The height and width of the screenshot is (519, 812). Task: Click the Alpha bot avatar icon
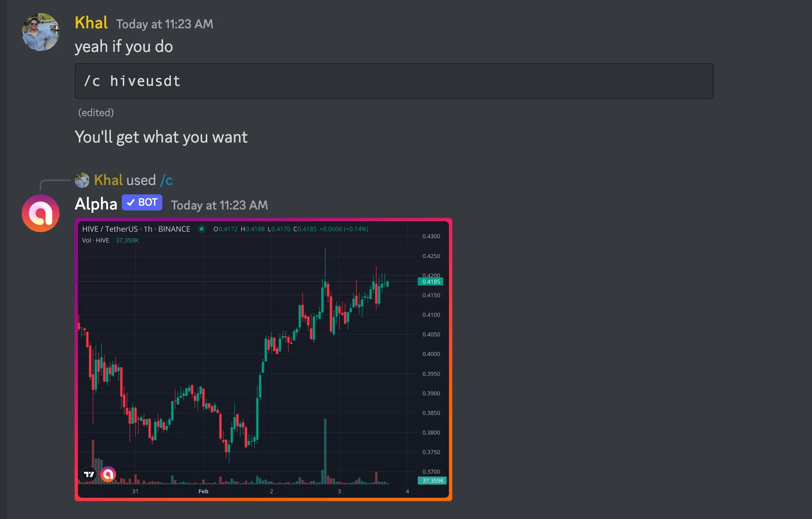(41, 213)
